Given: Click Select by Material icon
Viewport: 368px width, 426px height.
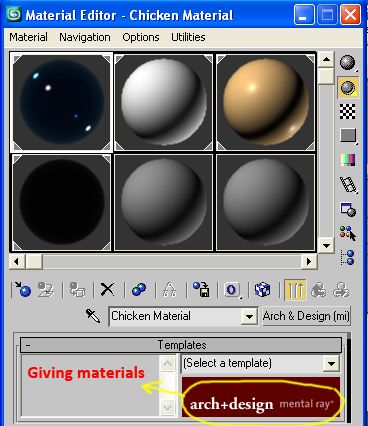Looking at the screenshot, I should (348, 233).
